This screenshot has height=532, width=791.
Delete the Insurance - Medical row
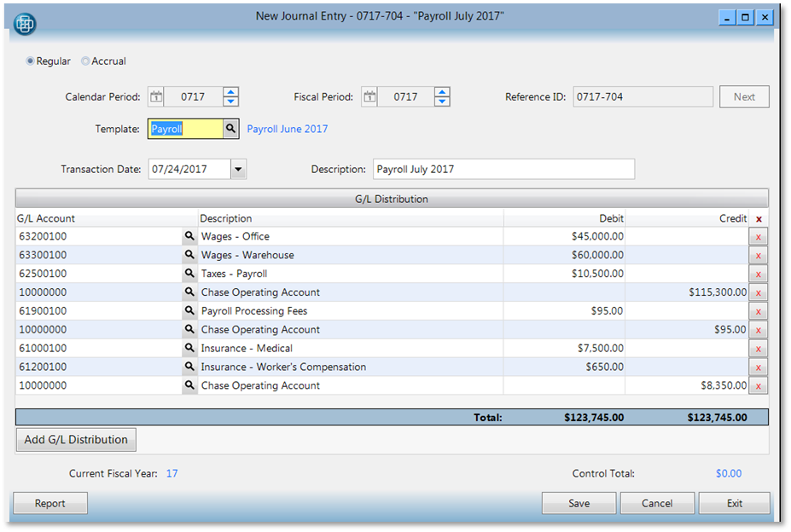point(758,348)
